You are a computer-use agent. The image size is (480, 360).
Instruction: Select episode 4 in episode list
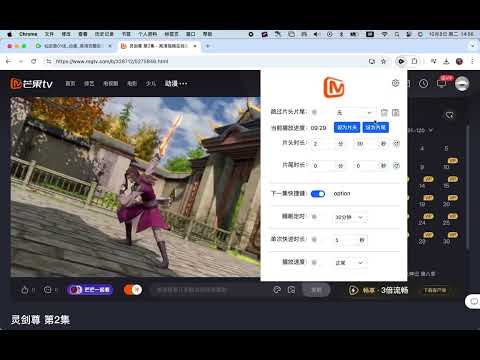[422, 148]
